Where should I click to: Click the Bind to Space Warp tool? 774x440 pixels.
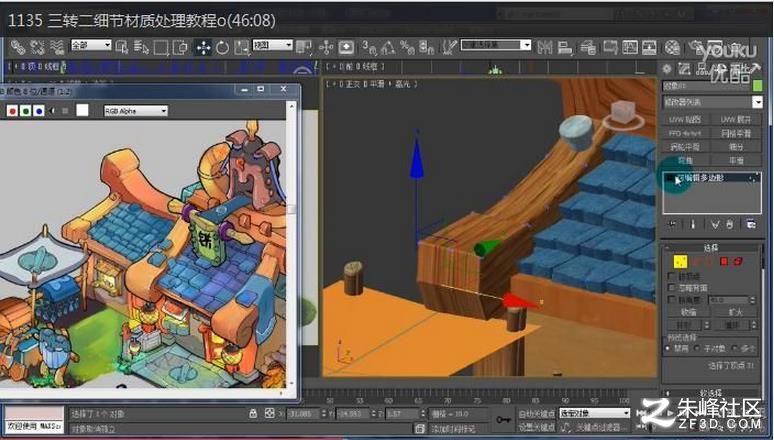[57, 47]
